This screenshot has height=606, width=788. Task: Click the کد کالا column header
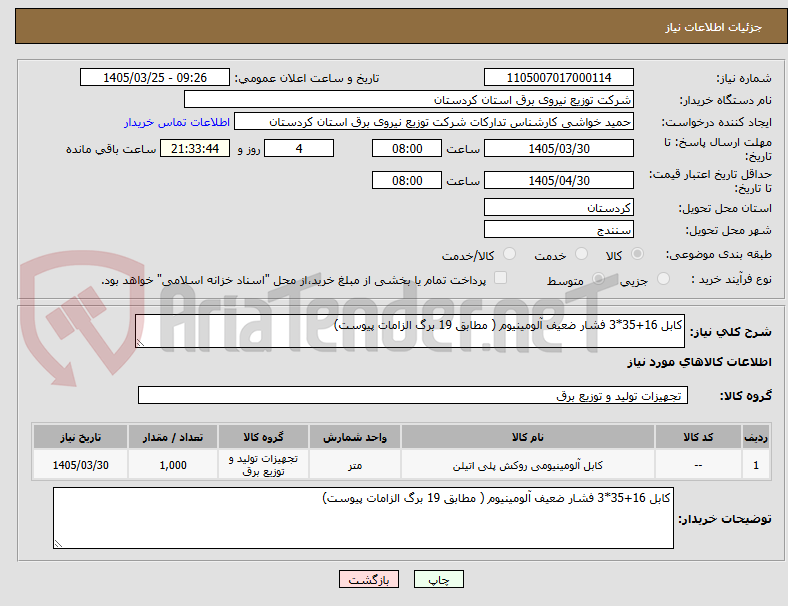[698, 437]
